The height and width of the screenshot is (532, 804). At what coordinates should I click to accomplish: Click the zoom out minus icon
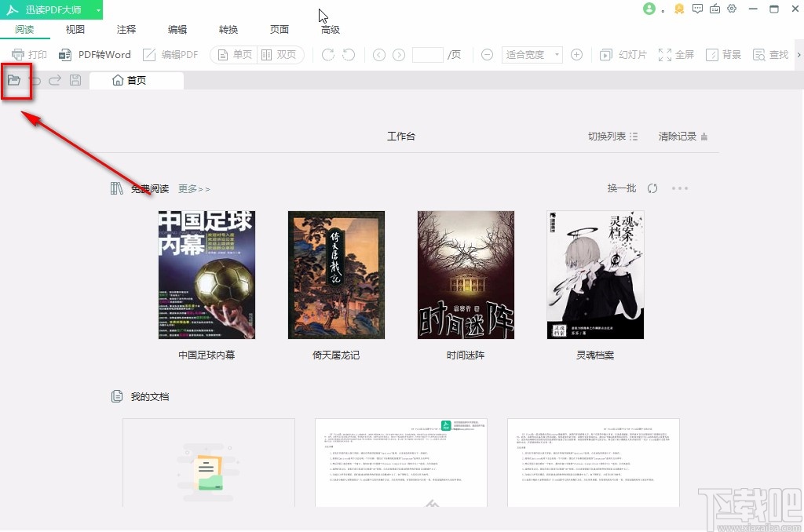487,55
